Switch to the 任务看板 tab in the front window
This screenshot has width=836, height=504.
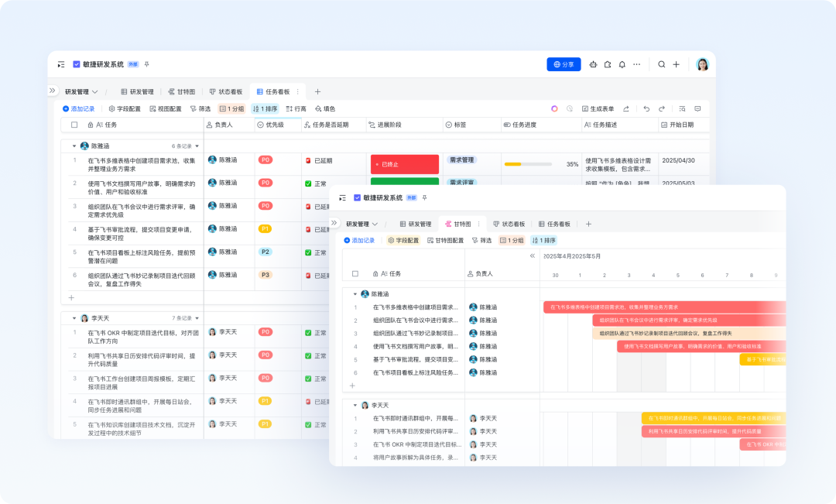tap(554, 224)
